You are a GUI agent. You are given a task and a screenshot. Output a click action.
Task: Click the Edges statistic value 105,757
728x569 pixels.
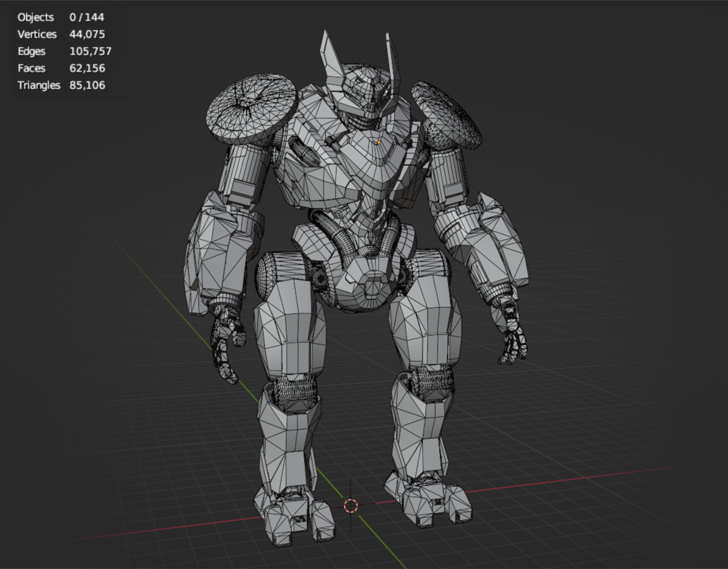pyautogui.click(x=90, y=52)
